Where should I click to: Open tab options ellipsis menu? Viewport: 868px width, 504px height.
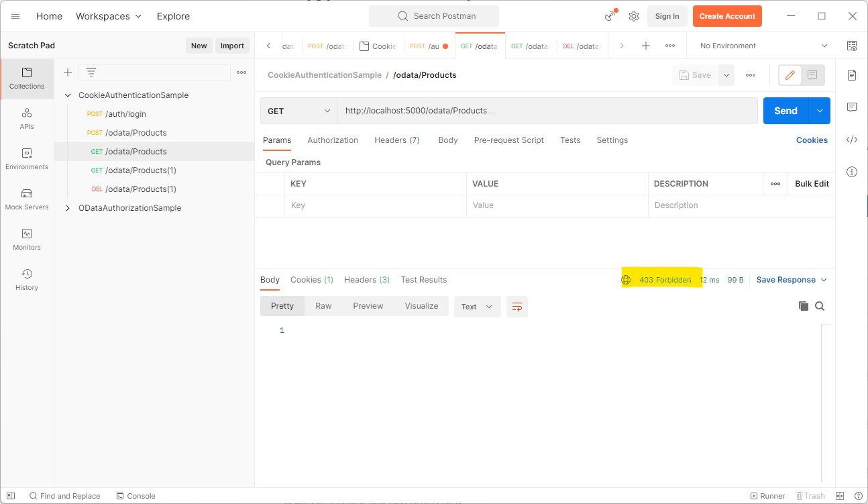pos(670,46)
